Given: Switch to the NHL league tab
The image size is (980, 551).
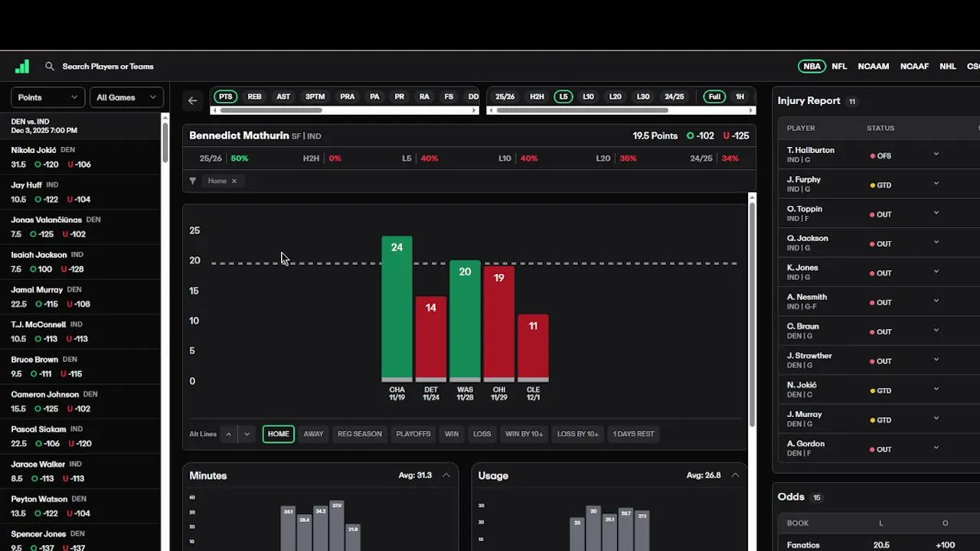Looking at the screenshot, I should 948,67.
